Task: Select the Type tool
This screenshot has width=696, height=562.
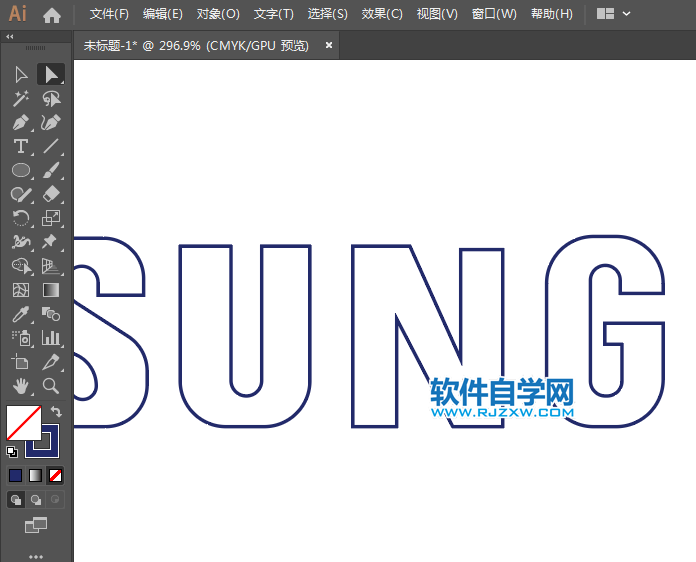Action: tap(21, 146)
